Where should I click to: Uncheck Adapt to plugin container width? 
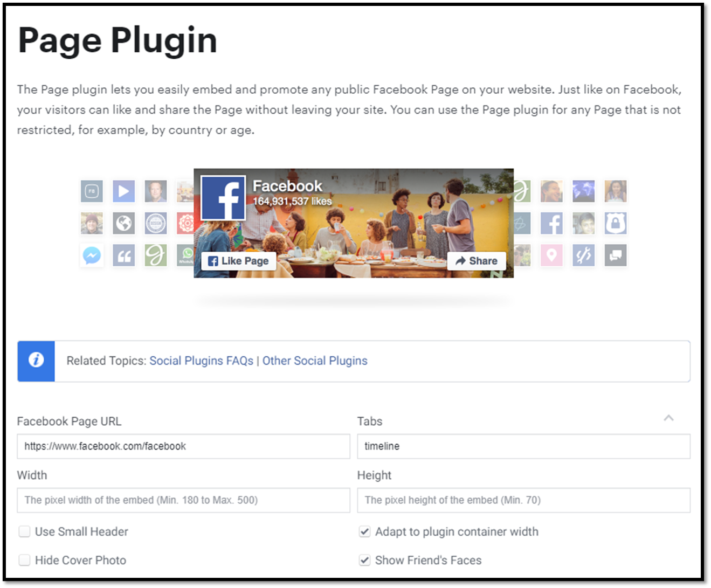click(365, 532)
